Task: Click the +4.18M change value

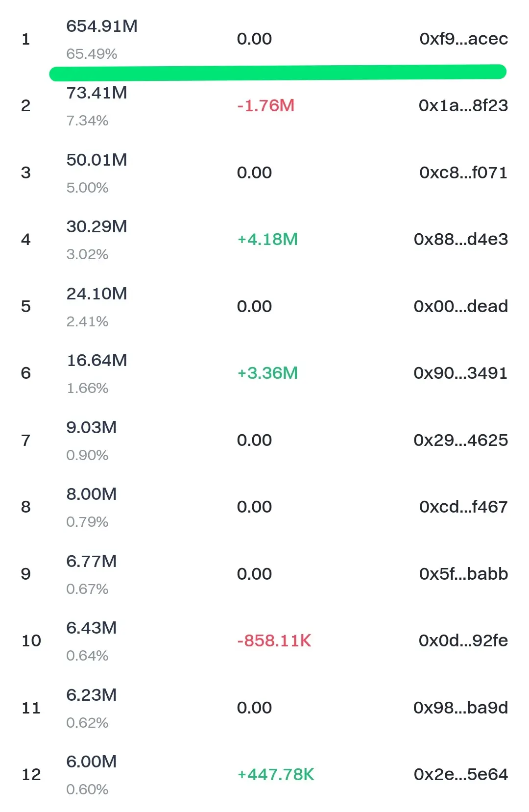Action: click(267, 239)
